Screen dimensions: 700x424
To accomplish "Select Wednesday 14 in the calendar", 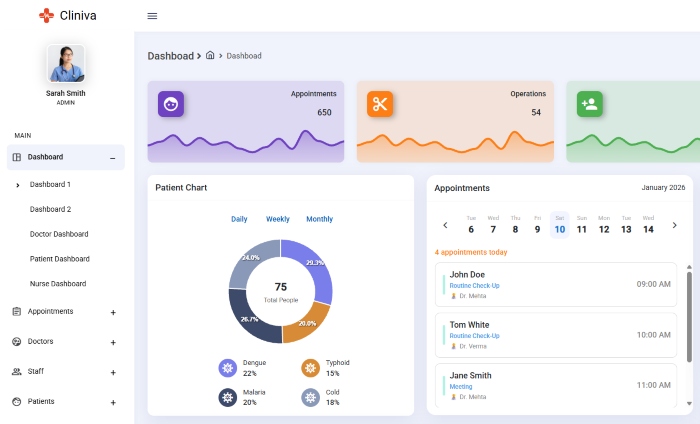I will pyautogui.click(x=648, y=225).
